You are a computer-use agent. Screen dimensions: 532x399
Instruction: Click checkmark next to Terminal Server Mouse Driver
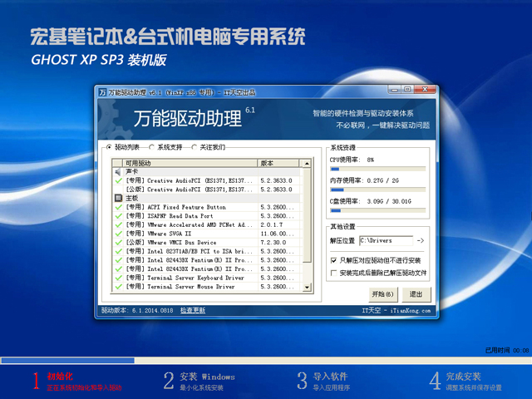point(119,287)
